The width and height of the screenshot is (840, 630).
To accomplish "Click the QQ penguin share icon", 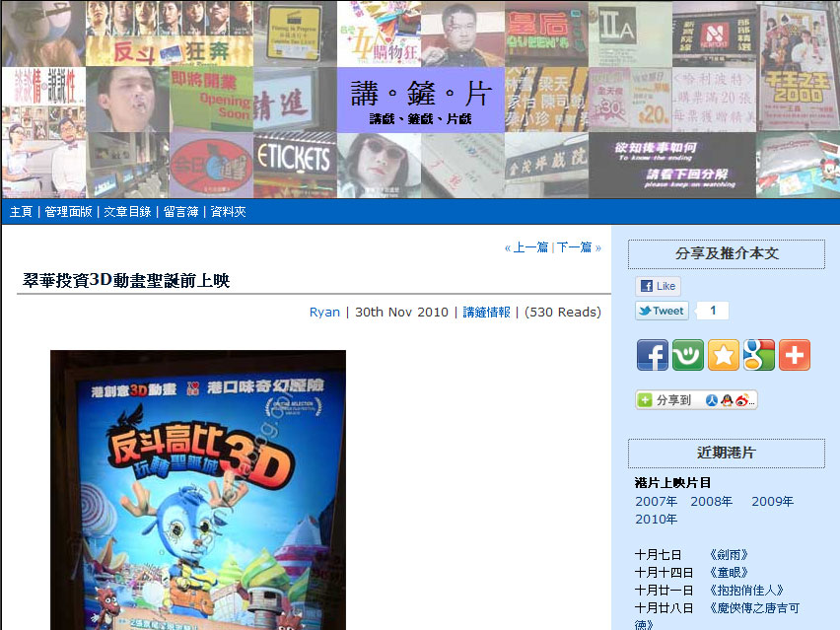I will point(729,400).
